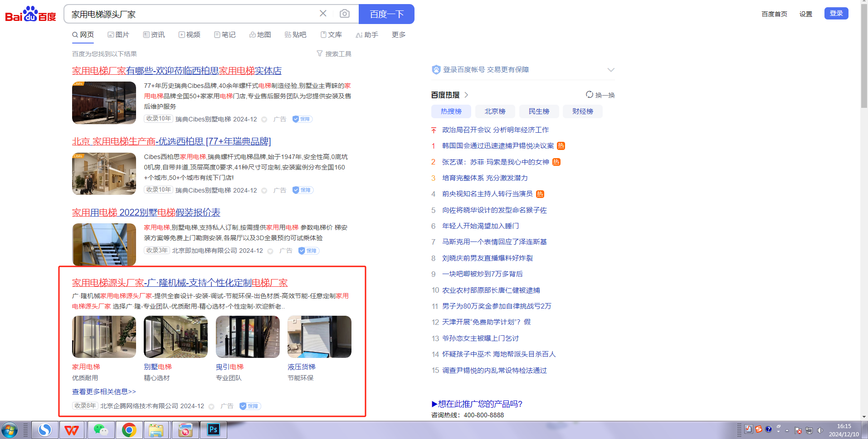Click the camera image search icon
The image size is (868, 439).
click(345, 14)
